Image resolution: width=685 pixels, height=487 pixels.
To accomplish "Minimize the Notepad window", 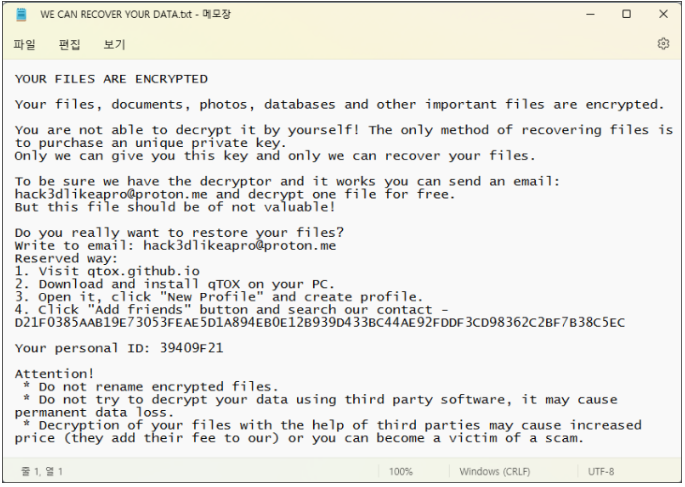I will tap(590, 14).
